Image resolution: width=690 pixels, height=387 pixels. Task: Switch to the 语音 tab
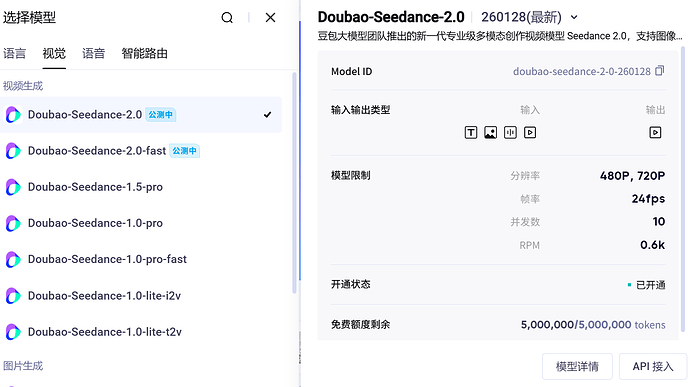coord(94,54)
